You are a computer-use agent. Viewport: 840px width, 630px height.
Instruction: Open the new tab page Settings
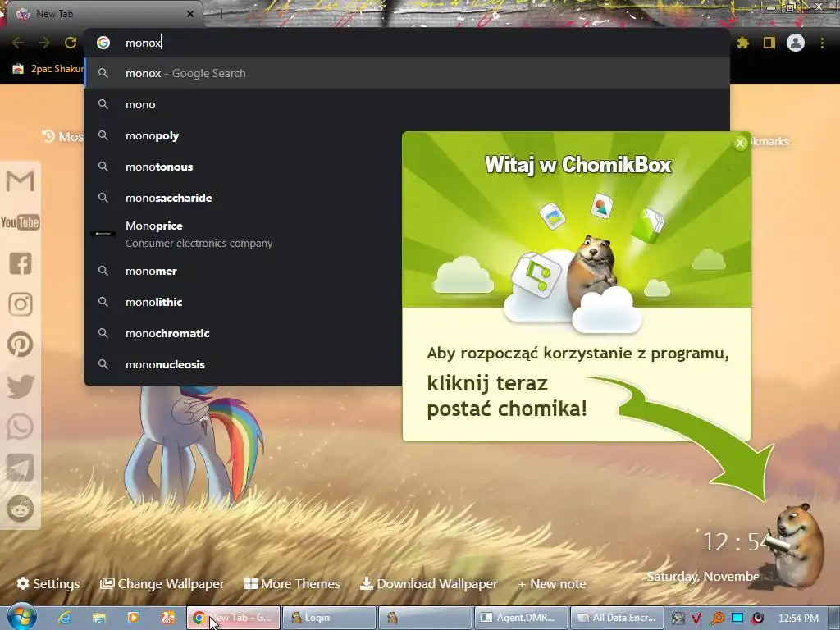click(x=48, y=583)
